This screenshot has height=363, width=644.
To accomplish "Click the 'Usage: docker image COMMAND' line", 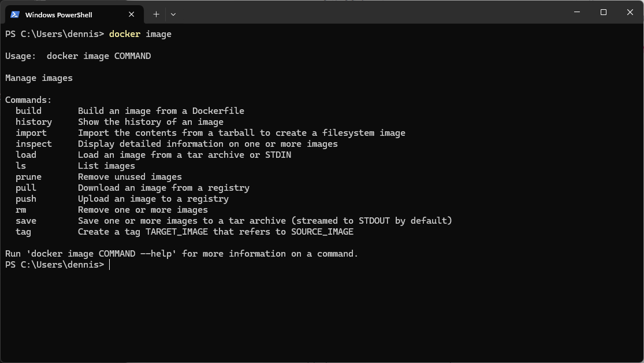I will click(78, 55).
